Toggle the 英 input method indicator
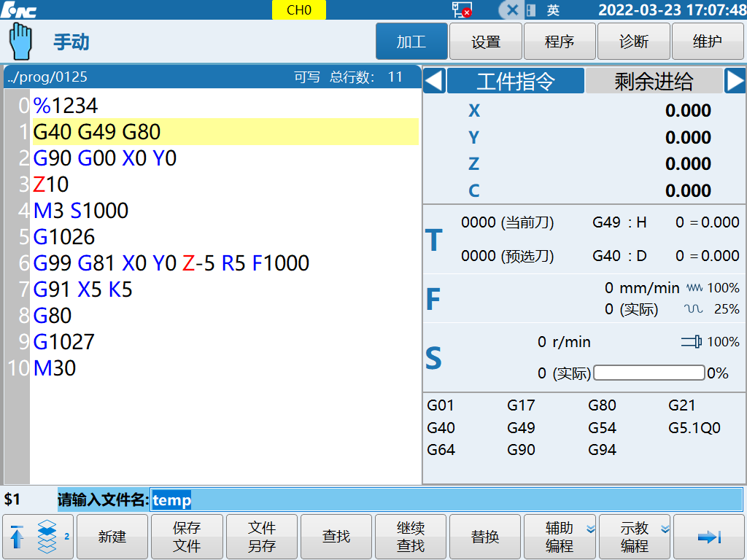The width and height of the screenshot is (747, 560). pyautogui.click(x=553, y=10)
